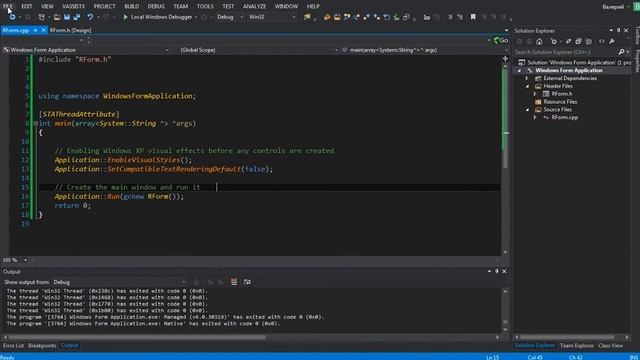Open the main function member dropdown
Viewport: 640px width, 360px height.
[x=424, y=50]
